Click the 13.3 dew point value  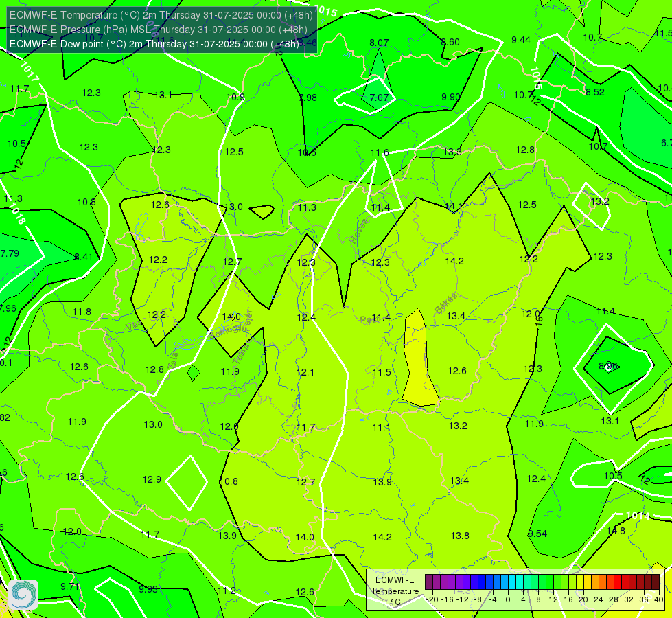click(x=452, y=151)
